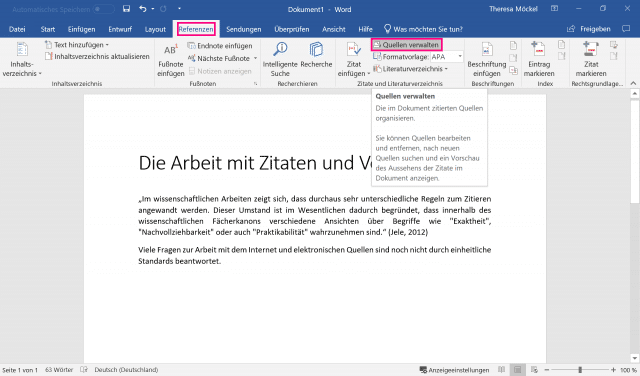This screenshot has height=376, width=640.
Task: Open Intelligente Suche
Action: tap(280, 60)
